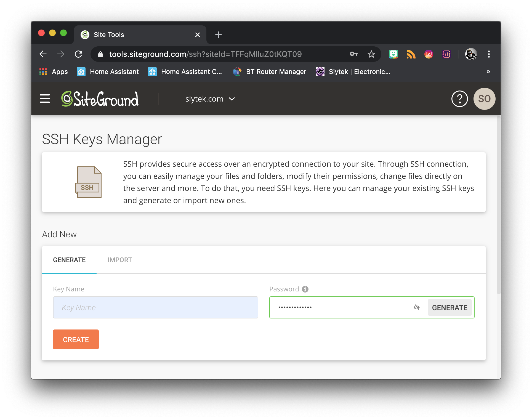
Task: Open the Apps bookmark shortcut
Action: [54, 72]
